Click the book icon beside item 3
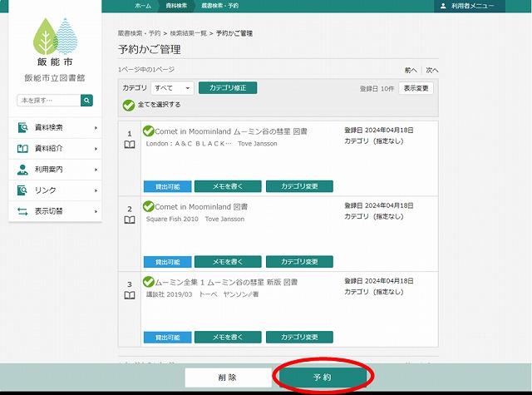The width and height of the screenshot is (532, 395). 129,295
